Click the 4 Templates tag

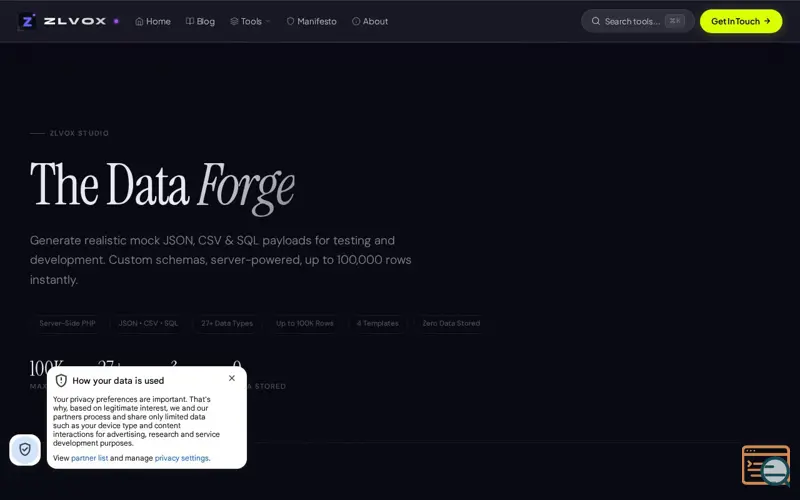pos(378,323)
